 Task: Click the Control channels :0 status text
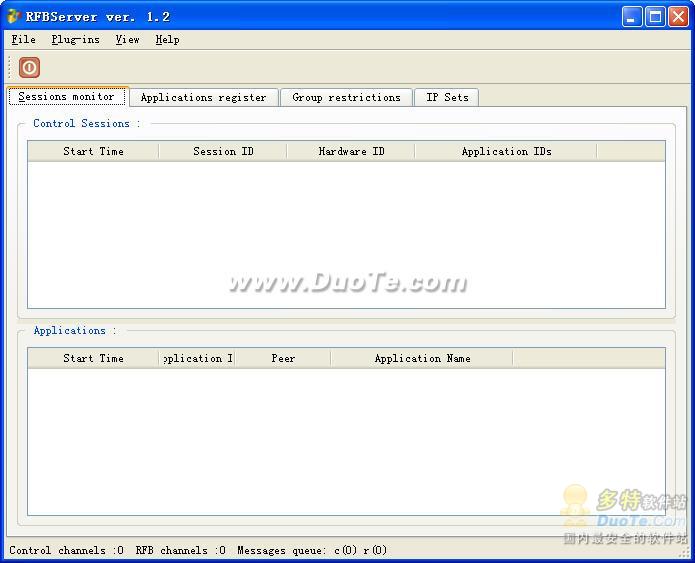(66, 550)
